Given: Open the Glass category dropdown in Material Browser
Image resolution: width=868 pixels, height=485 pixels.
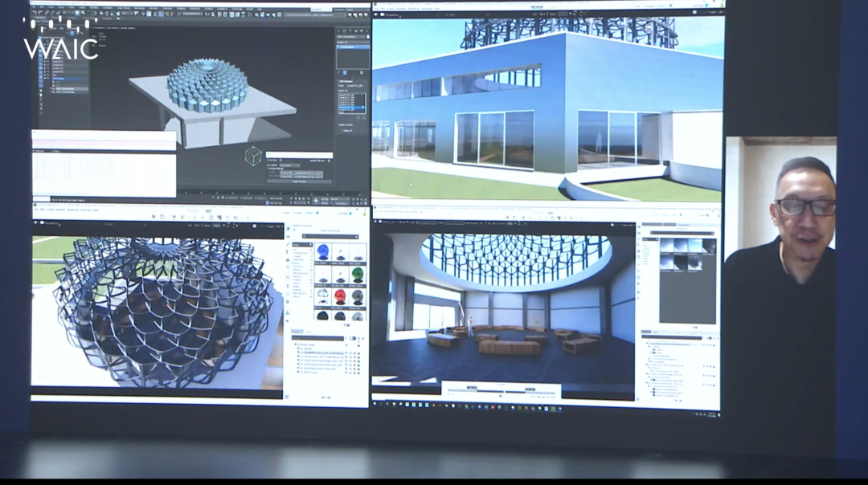Looking at the screenshot, I should [303, 245].
